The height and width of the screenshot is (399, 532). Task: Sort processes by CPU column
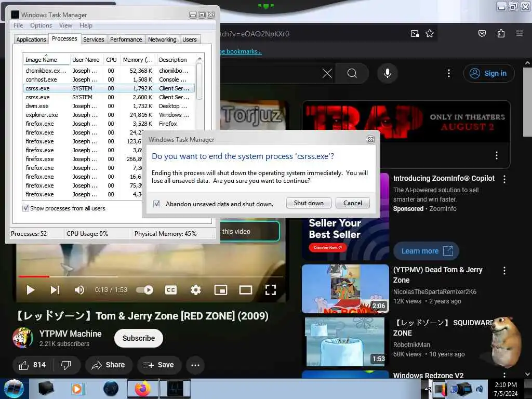111,60
